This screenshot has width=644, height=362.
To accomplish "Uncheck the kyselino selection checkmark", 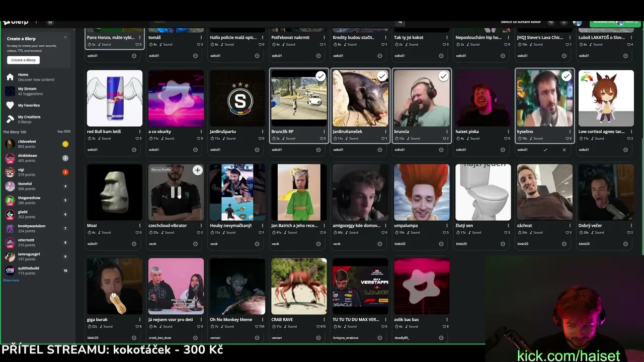I will 566,76.
